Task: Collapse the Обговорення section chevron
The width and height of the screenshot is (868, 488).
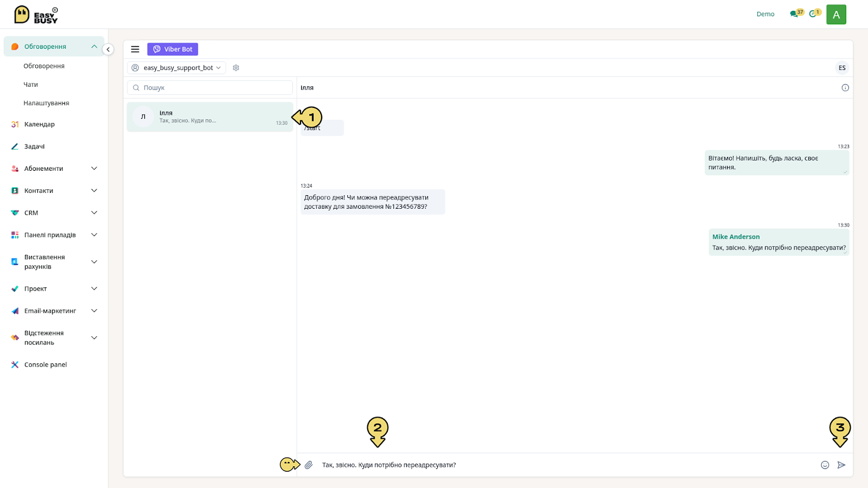Action: (x=94, y=47)
